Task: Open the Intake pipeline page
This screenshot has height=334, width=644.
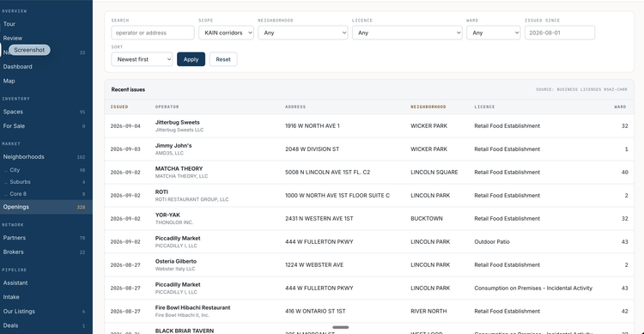Action: pyautogui.click(x=11, y=297)
